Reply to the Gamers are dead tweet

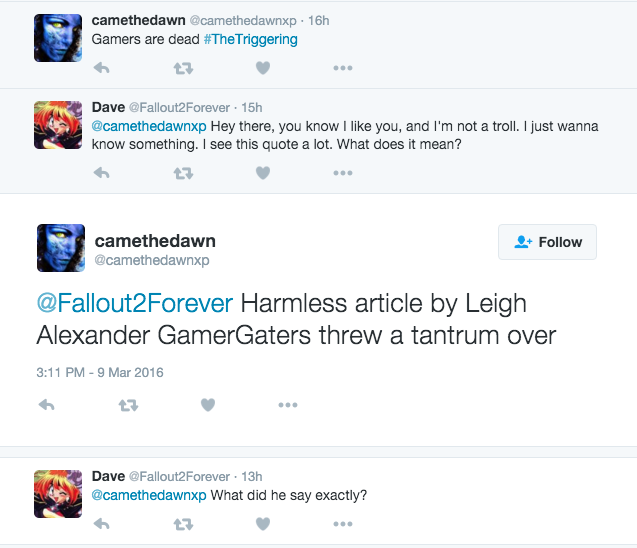[101, 68]
